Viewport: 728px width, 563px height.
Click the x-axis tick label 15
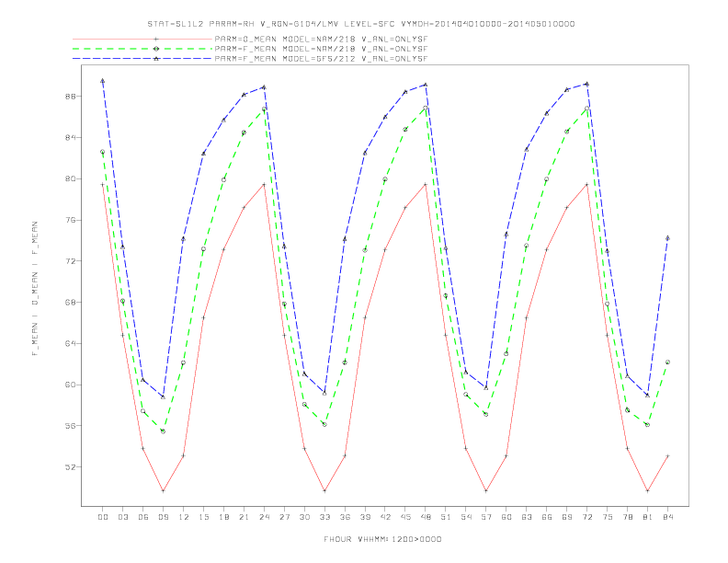tap(203, 517)
